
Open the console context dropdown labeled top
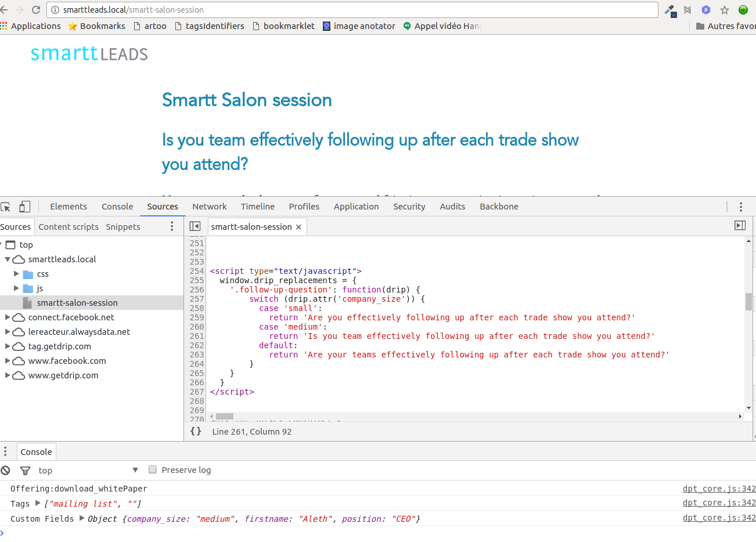(88, 471)
